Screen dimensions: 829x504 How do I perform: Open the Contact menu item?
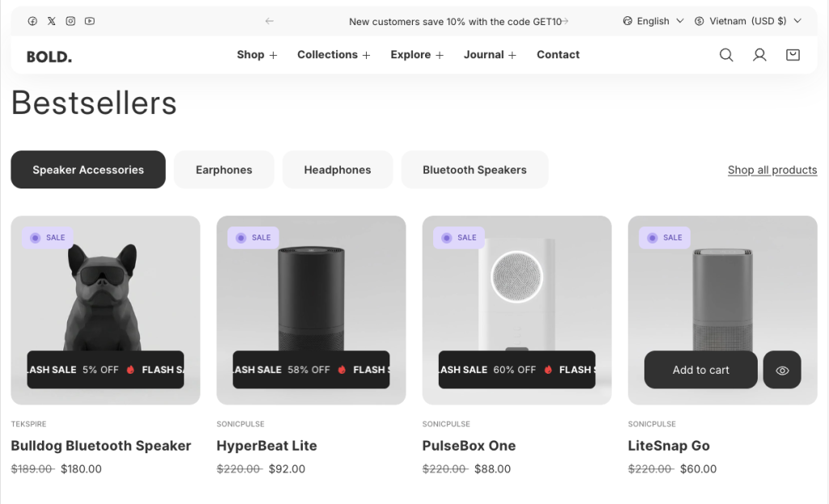coord(558,55)
